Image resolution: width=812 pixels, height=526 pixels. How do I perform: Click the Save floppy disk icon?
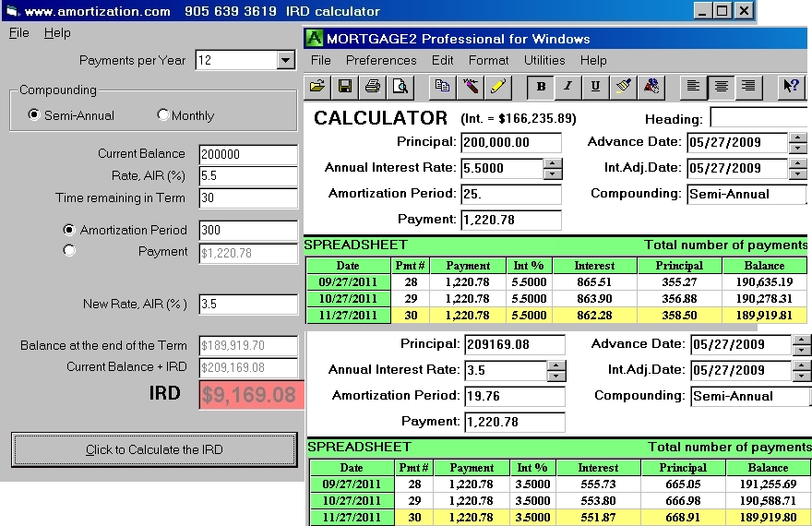tap(344, 87)
